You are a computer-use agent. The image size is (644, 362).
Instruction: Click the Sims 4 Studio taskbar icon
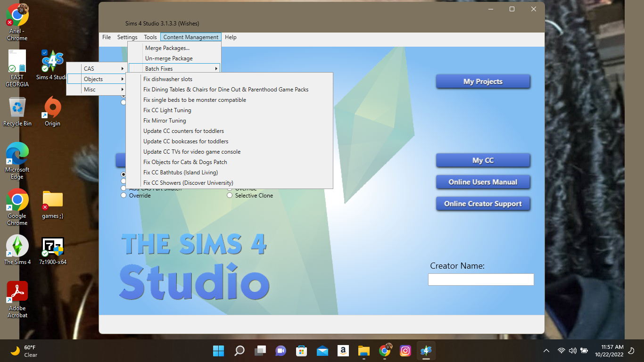426,351
